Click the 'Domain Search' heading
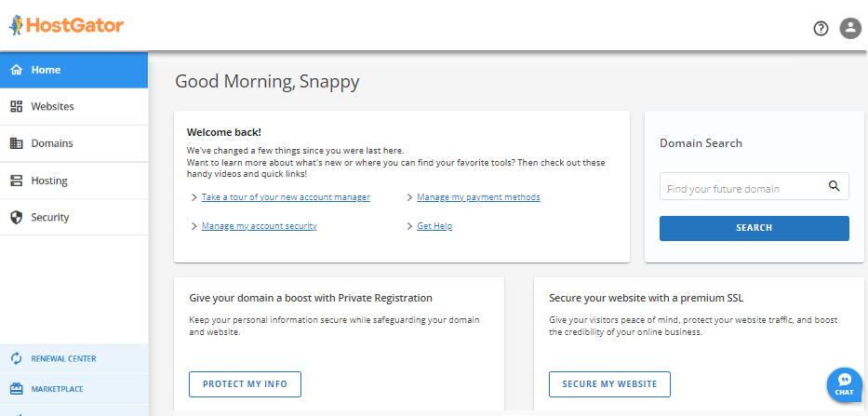 701,143
